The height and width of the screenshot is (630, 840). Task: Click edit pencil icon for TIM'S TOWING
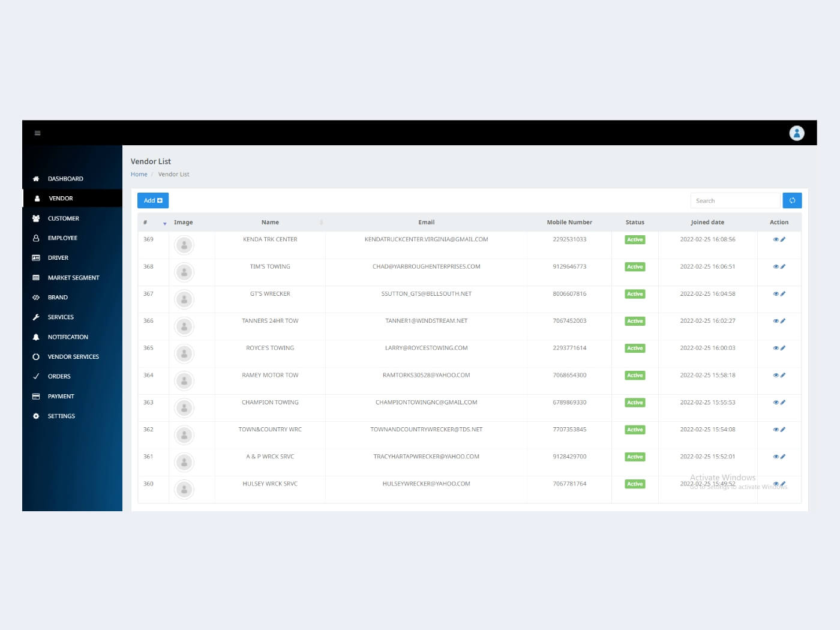pos(783,266)
